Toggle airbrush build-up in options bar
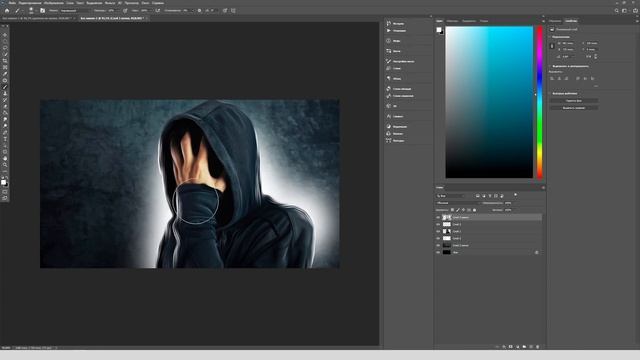Viewport: 640px width, 360px height. (158, 11)
